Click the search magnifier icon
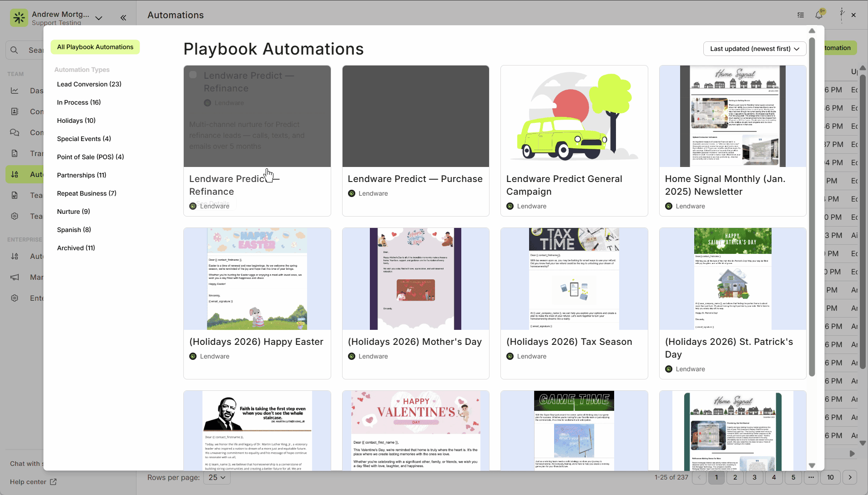Image resolution: width=868 pixels, height=495 pixels. click(15, 50)
